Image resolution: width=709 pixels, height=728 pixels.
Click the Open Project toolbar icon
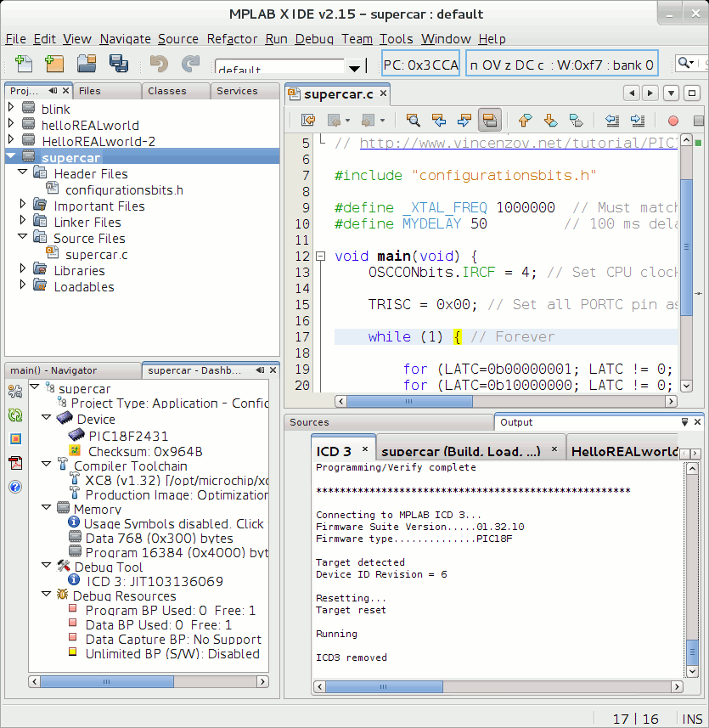[87, 64]
